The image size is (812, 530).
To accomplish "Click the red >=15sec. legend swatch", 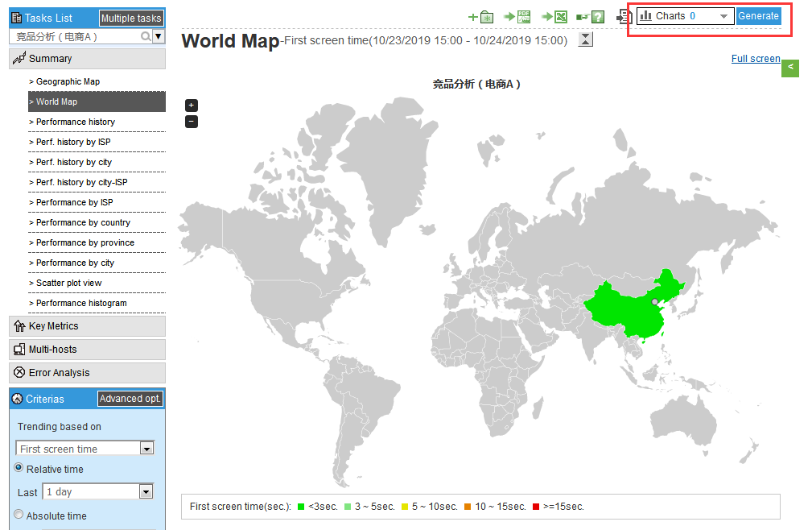I will pyautogui.click(x=536, y=507).
